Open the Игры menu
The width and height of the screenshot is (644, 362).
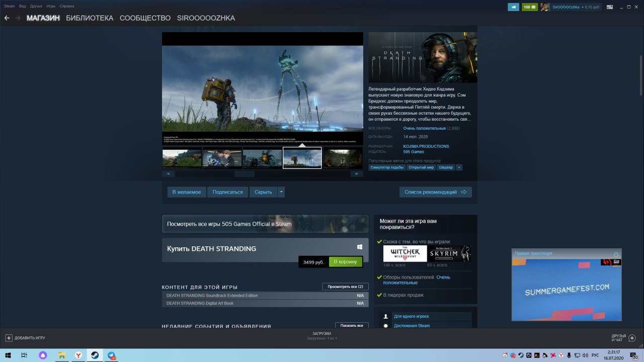pos(51,6)
